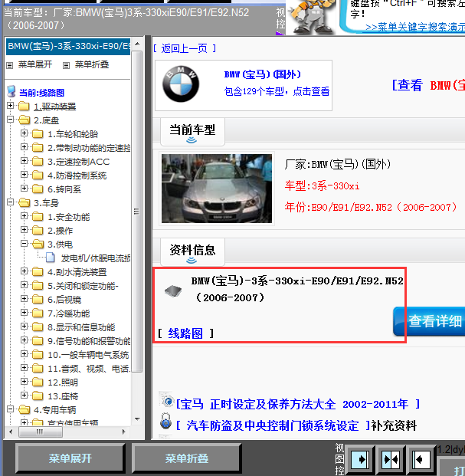Click folder icon of 1.驱动装置
This screenshot has height=476, width=465.
click(24, 107)
